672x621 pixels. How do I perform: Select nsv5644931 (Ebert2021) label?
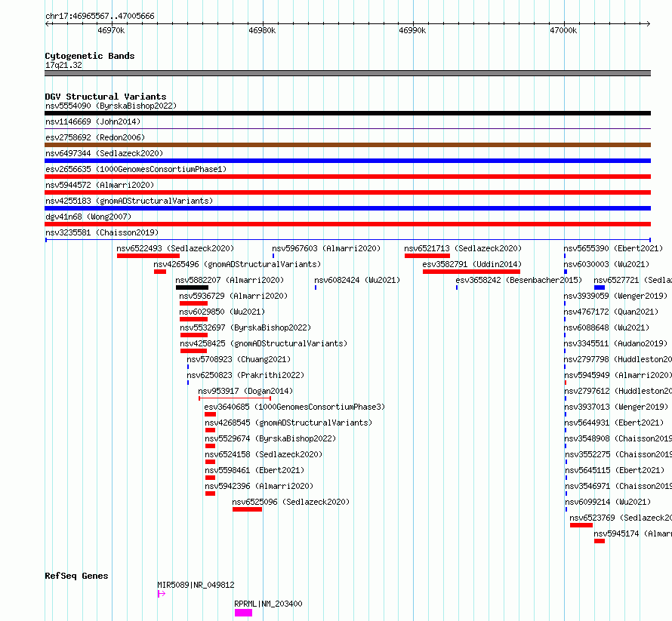tap(614, 423)
